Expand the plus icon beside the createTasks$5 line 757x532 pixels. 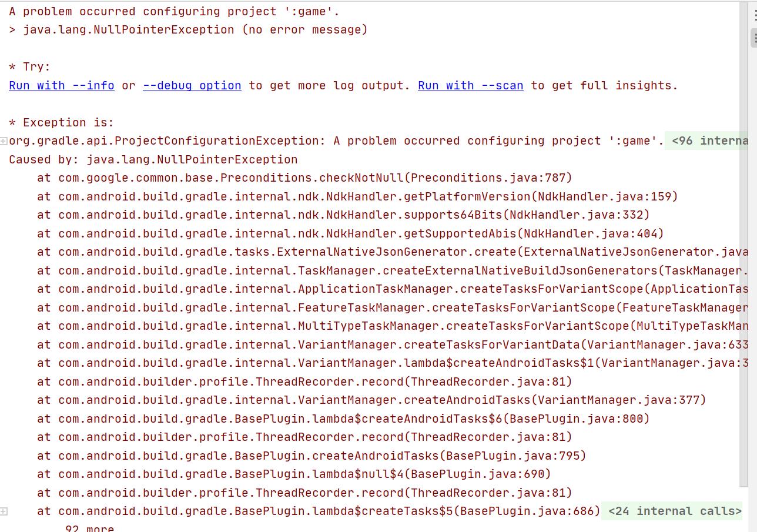pyautogui.click(x=4, y=511)
